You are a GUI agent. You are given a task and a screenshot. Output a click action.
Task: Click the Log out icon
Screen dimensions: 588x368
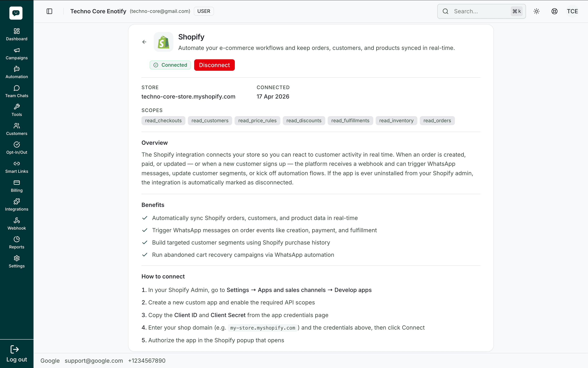(x=14, y=350)
